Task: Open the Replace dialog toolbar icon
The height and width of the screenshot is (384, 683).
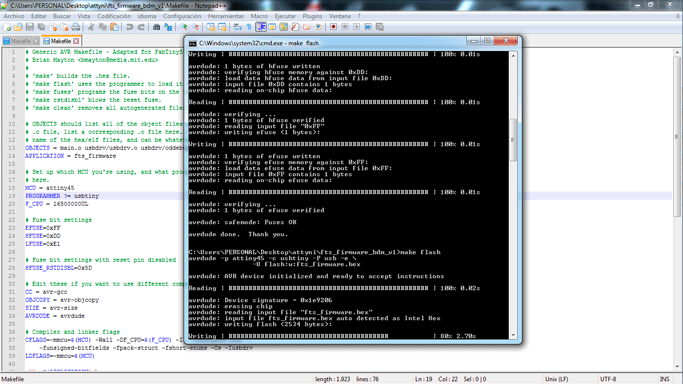Action: 168,27
